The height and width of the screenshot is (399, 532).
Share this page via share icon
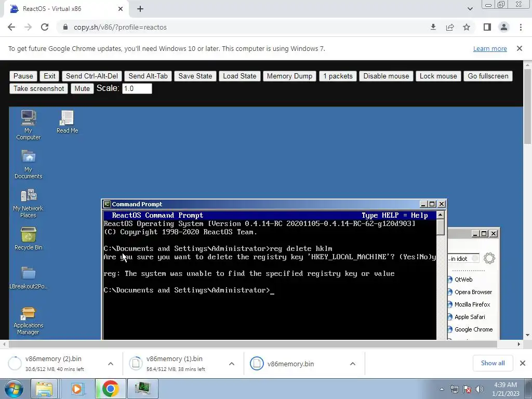pyautogui.click(x=450, y=27)
